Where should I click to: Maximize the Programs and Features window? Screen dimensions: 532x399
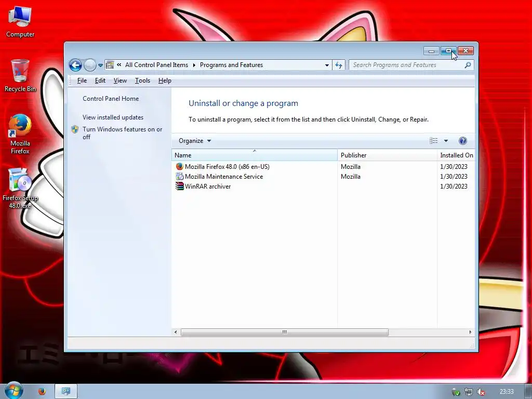[448, 51]
